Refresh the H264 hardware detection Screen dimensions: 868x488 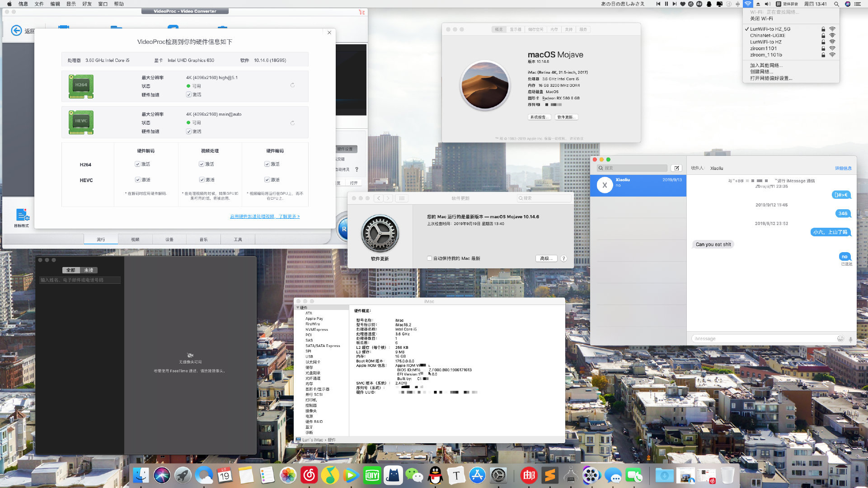[292, 85]
